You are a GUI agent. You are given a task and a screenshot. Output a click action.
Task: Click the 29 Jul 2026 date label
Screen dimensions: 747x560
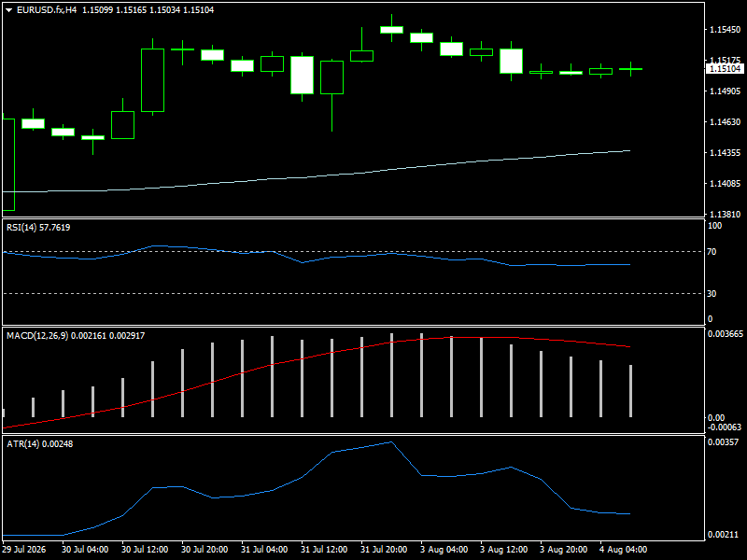(x=24, y=550)
